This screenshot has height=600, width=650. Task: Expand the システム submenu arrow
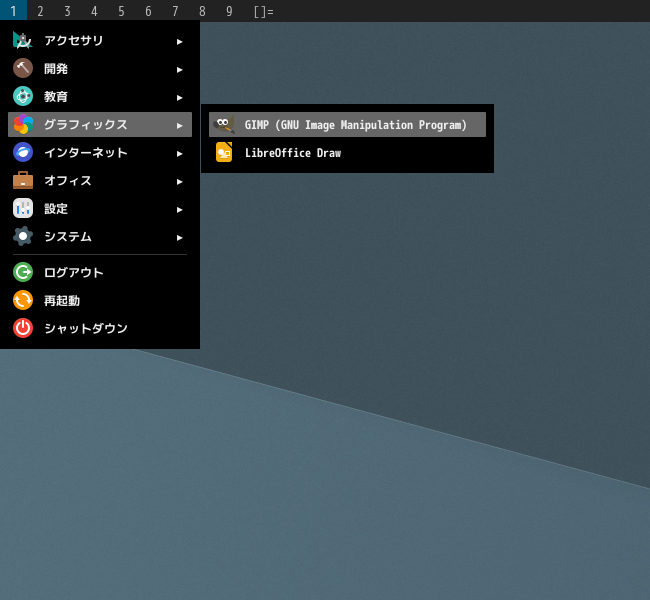pyautogui.click(x=179, y=238)
